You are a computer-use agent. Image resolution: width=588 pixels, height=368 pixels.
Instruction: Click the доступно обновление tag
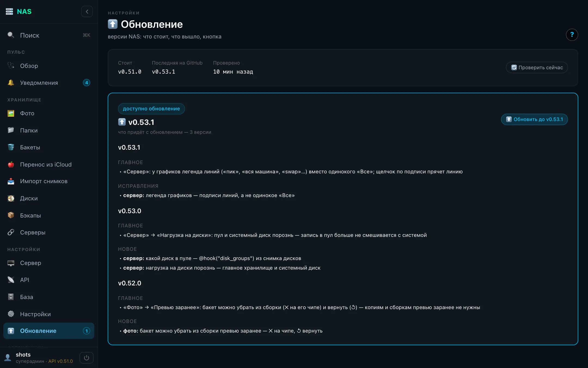click(x=151, y=108)
